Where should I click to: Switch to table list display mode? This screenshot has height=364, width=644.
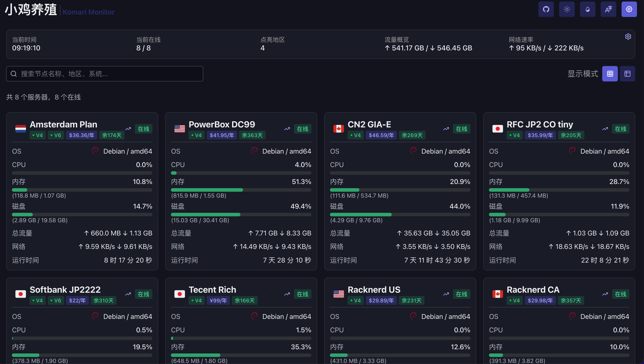(627, 74)
